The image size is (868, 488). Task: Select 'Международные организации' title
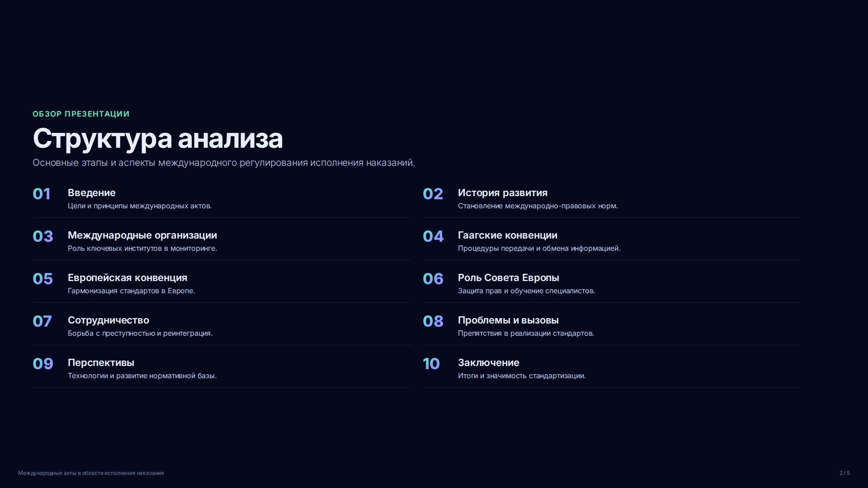142,235
